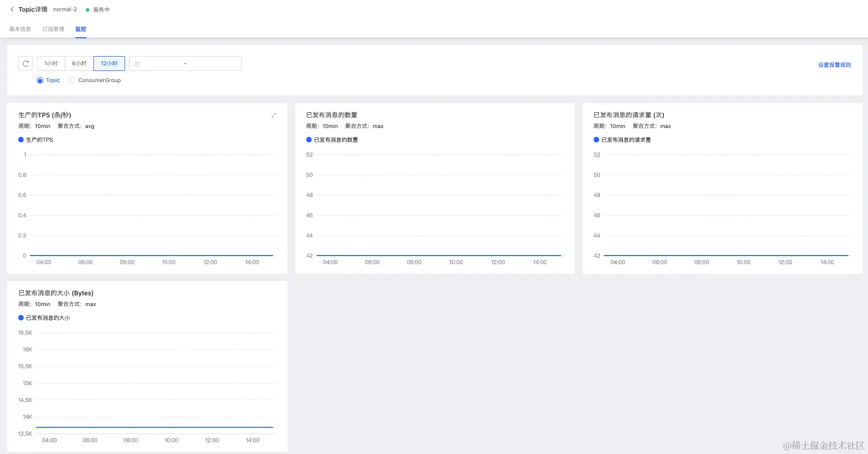
Task: Click the 16.5K axis label
Action: point(25,333)
